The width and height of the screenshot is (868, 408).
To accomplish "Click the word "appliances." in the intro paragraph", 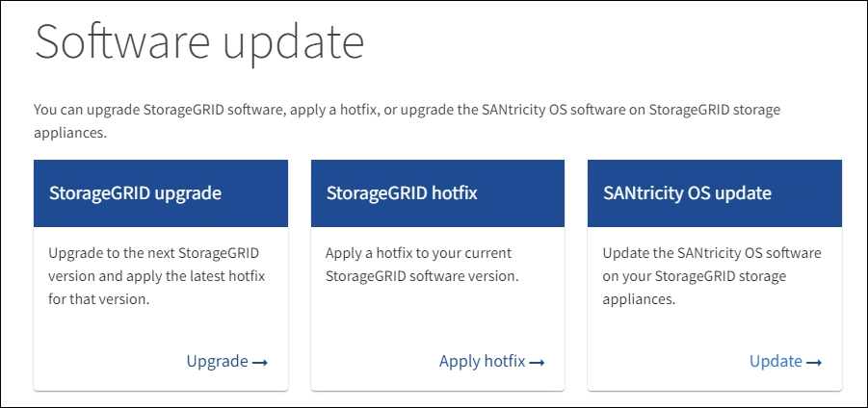I will click(68, 132).
